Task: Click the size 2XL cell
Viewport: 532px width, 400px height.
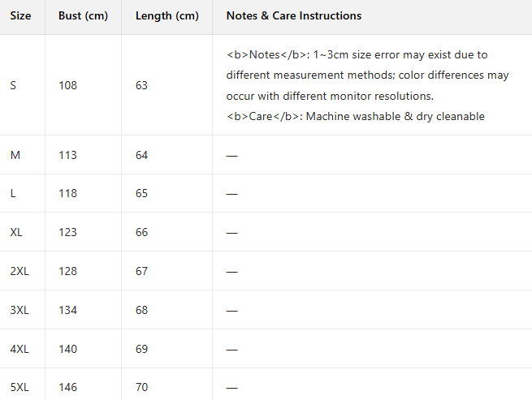Action: click(x=19, y=271)
